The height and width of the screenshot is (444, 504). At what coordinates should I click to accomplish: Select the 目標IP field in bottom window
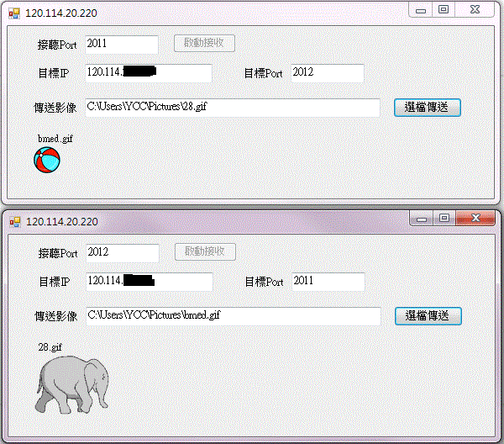click(150, 282)
